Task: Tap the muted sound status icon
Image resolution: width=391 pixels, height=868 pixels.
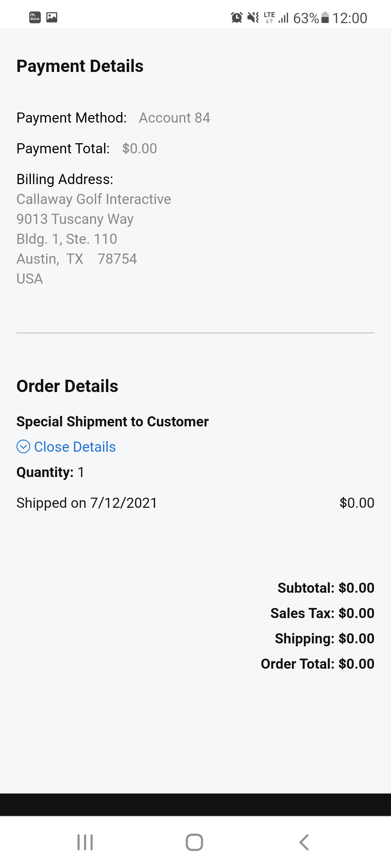Action: [253, 17]
